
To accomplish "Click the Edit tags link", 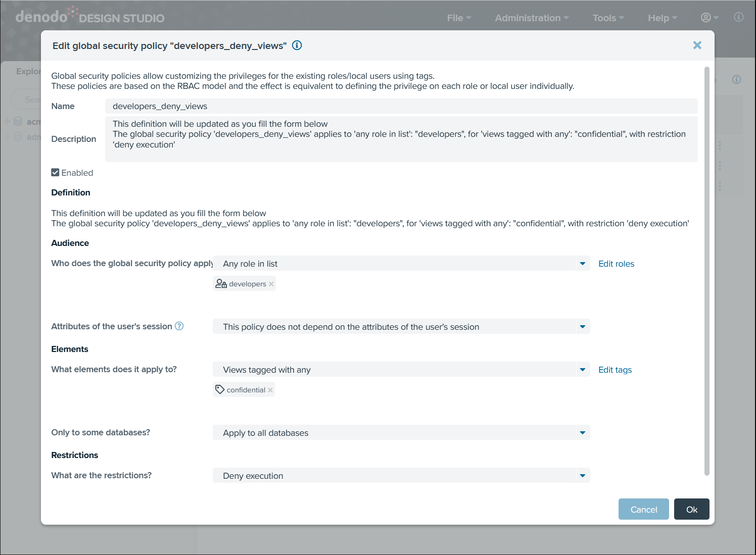I will pos(615,370).
